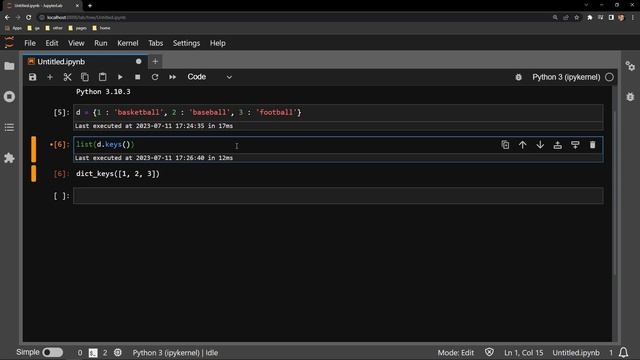Open the file browser sidebar panel
The width and height of the screenshot is (640, 360).
click(9, 66)
